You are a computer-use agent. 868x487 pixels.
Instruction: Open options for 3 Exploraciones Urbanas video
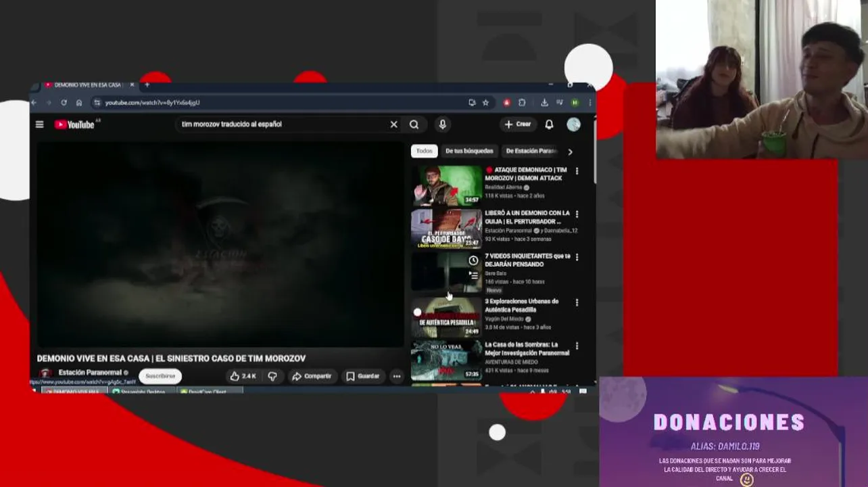tap(577, 302)
